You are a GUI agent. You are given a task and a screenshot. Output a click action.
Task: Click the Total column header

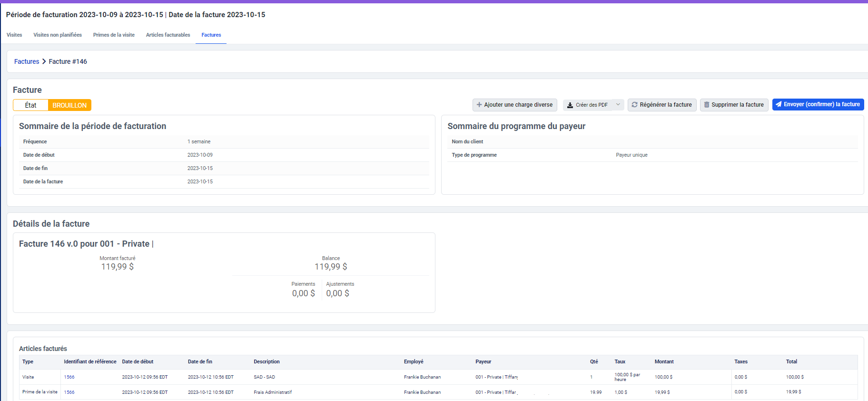[x=791, y=361]
